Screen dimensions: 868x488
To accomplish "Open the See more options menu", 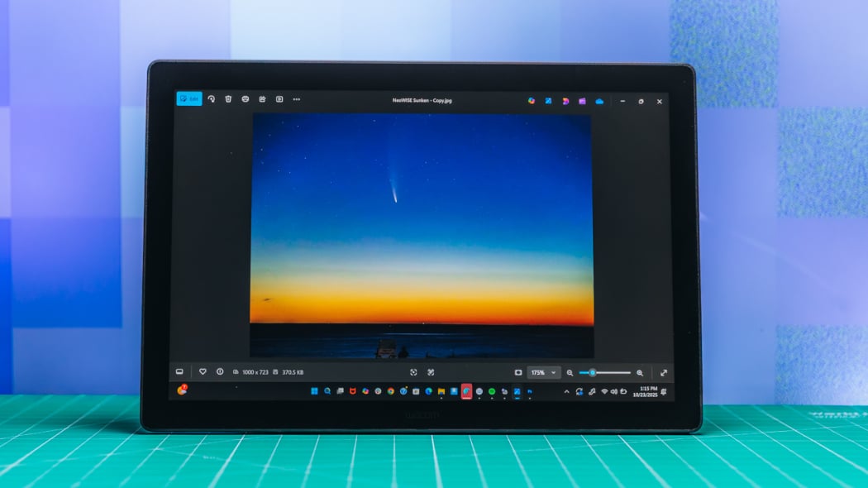I will tap(297, 101).
